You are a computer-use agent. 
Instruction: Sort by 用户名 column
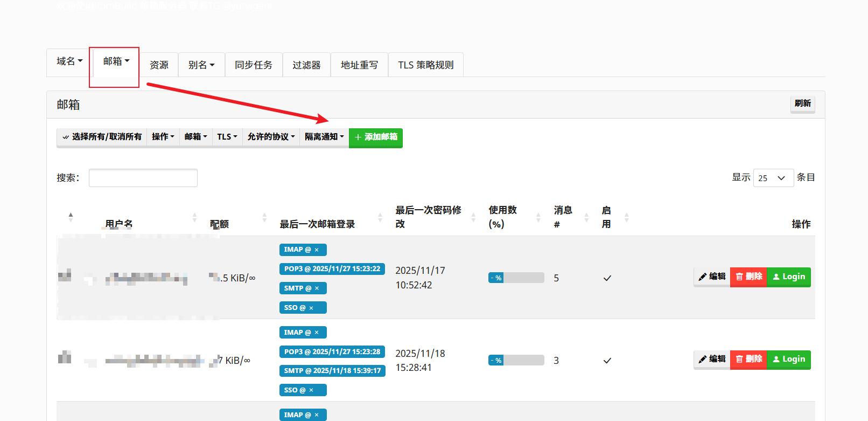[x=119, y=224]
